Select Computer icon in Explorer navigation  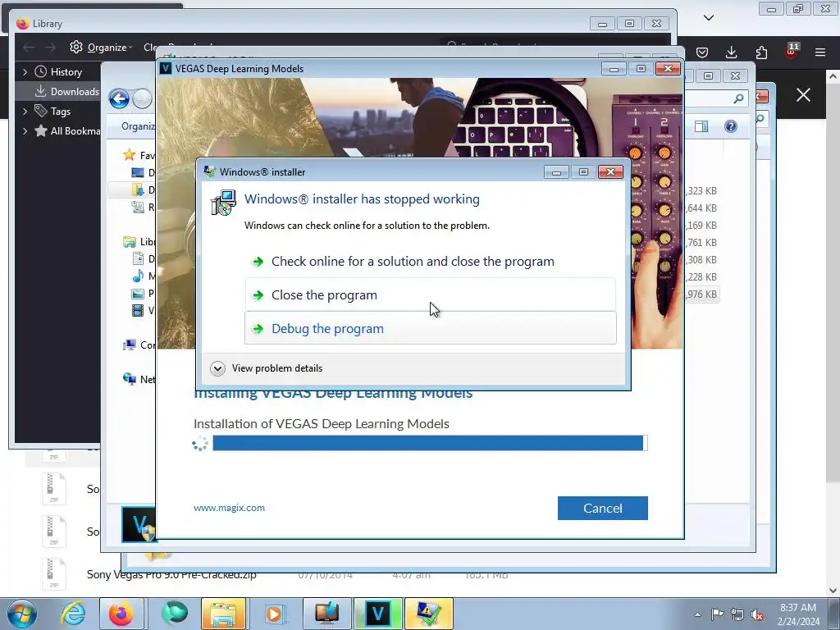[x=129, y=345]
